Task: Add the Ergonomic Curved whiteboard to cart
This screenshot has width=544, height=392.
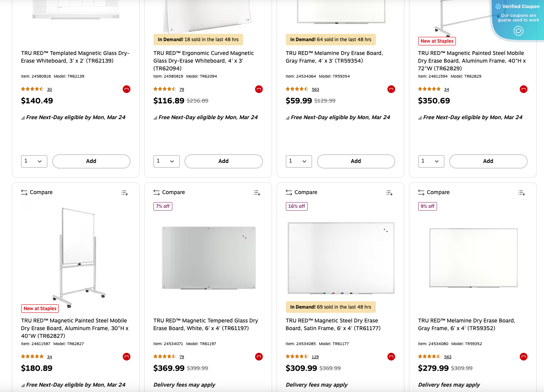Action: tap(224, 161)
